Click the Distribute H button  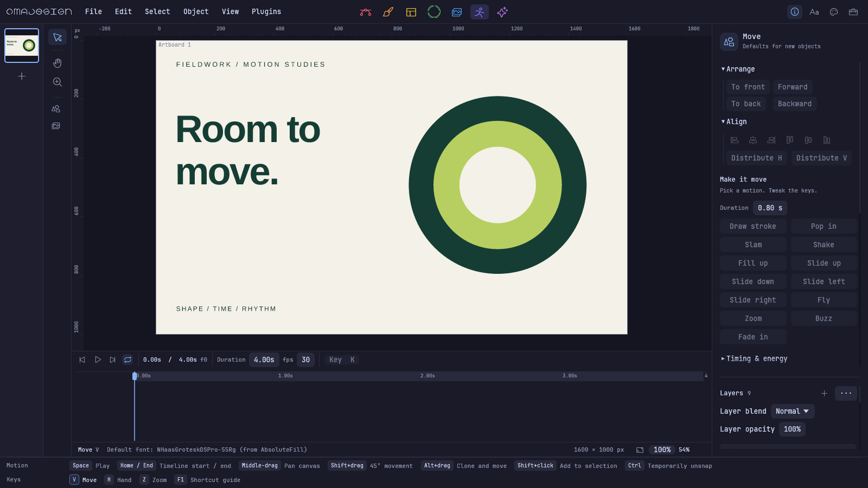click(757, 158)
